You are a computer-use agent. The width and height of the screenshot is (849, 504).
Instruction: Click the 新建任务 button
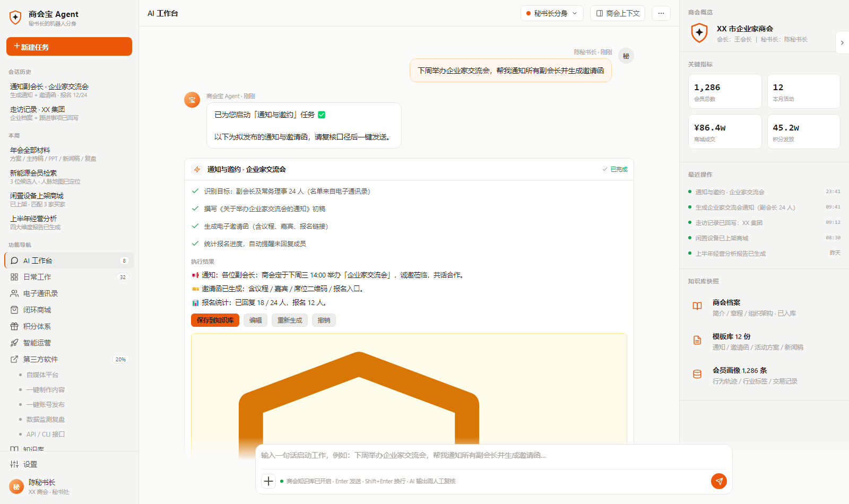point(69,47)
